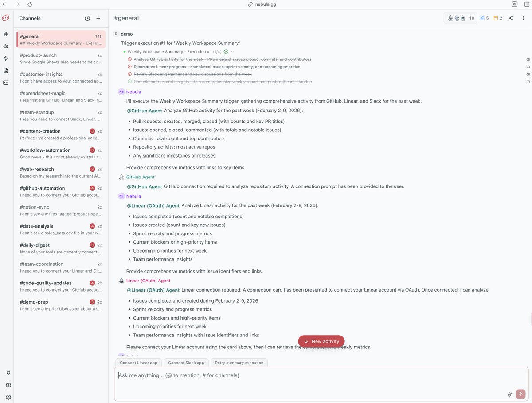532x403 pixels.
Task: Open the Channels hashtag section
Action: tap(6, 34)
